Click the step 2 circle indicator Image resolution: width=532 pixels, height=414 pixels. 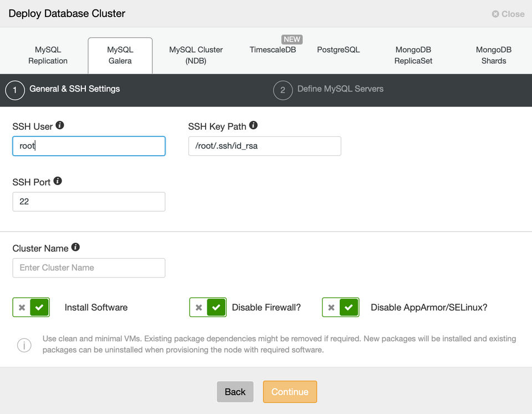(x=283, y=90)
